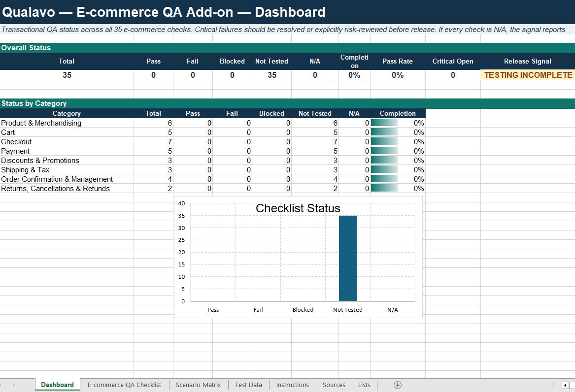
Task: Click the Checklist Status chart title
Action: tap(298, 208)
